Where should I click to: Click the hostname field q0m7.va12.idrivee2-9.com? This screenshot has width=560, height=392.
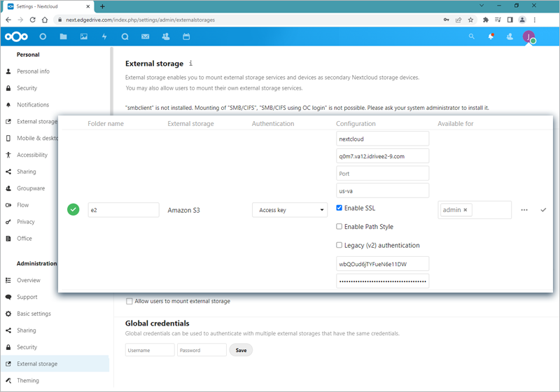382,156
